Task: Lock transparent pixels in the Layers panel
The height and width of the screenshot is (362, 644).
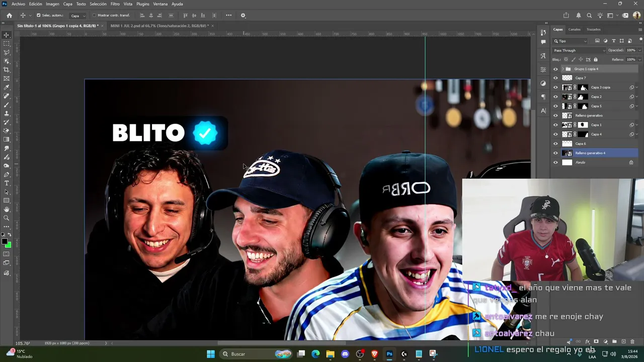Action: (566, 59)
